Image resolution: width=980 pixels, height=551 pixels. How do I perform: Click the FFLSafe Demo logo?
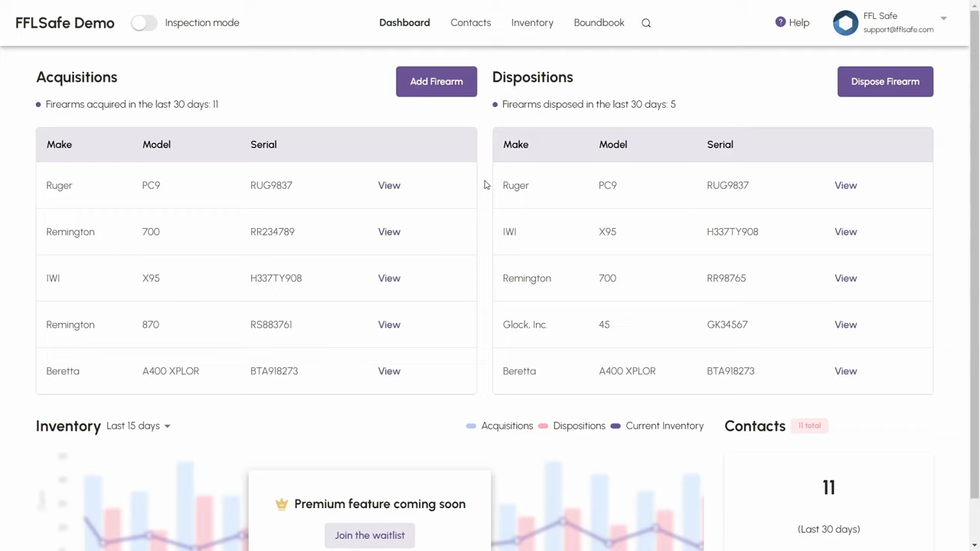click(x=64, y=22)
